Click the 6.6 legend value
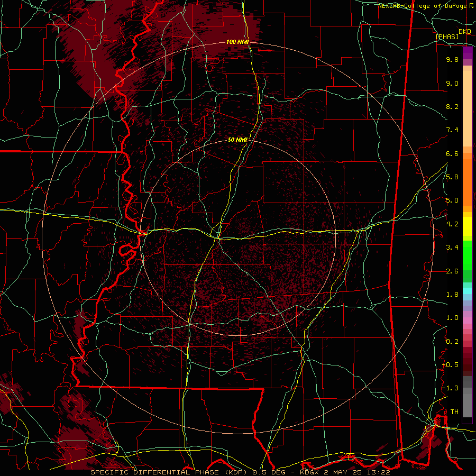 452,153
